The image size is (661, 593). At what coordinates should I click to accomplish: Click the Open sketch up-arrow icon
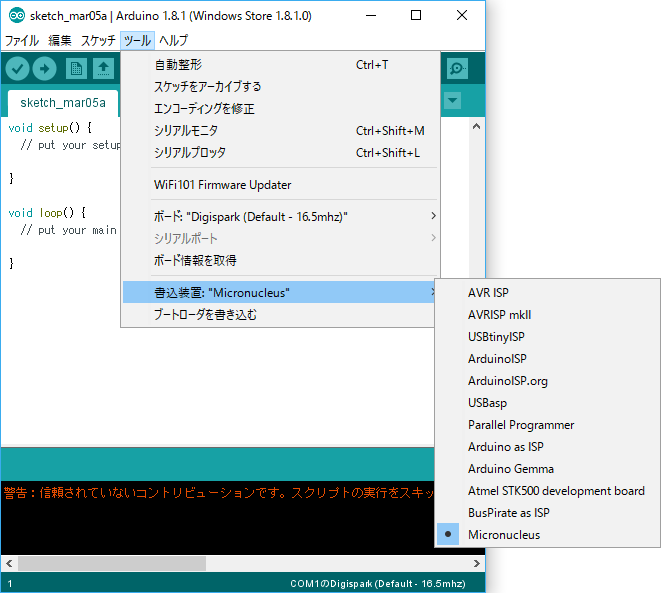click(103, 68)
